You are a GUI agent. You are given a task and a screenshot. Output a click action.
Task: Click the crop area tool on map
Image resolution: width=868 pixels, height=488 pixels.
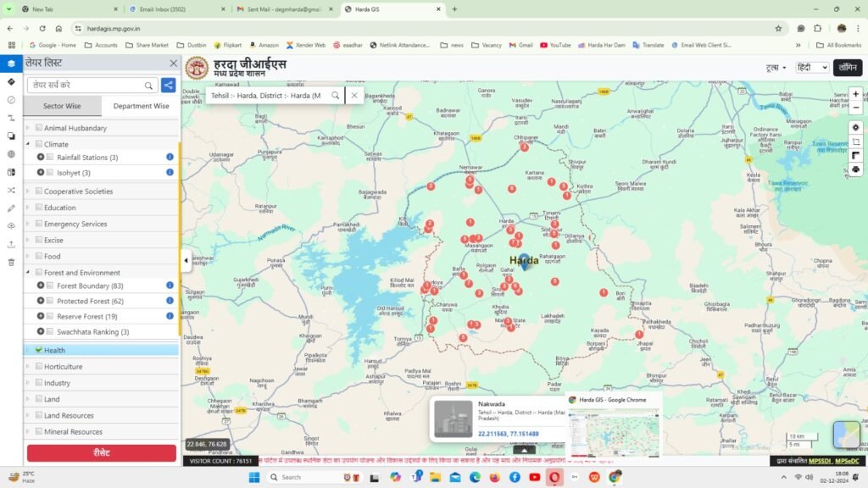pos(855,141)
